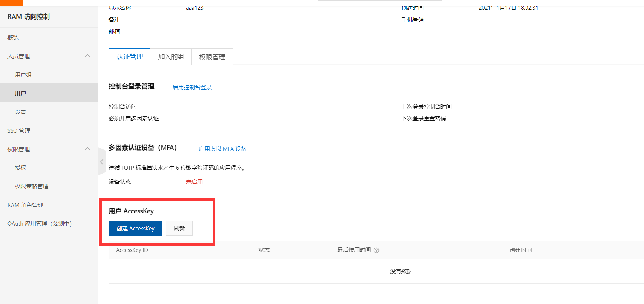
Task: Collapse the sidebar with the arrow handle
Action: 101,162
